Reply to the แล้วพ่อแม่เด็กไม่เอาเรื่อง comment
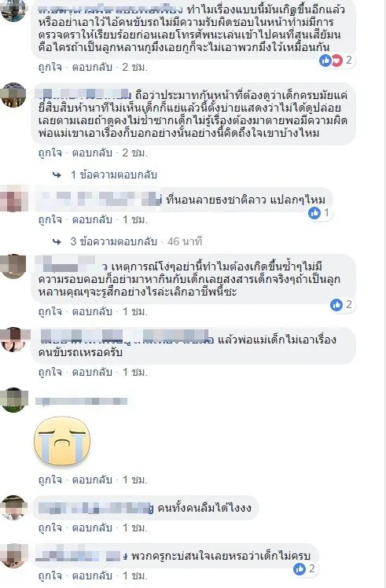The height and width of the screenshot is (588, 386). 92,372
